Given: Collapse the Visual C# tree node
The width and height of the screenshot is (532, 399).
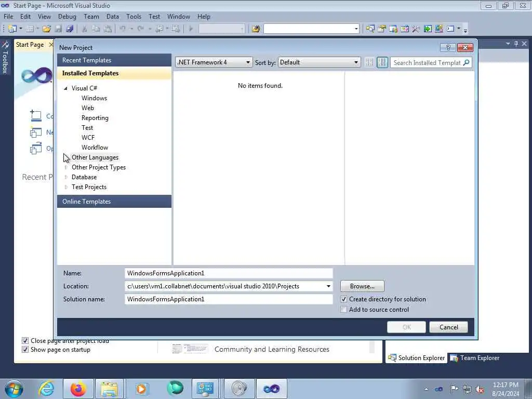Looking at the screenshot, I should click(66, 88).
